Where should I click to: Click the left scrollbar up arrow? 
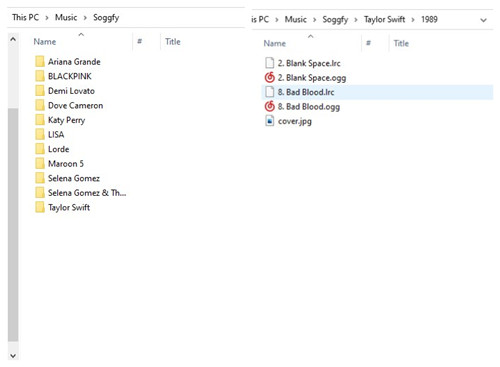[x=13, y=39]
